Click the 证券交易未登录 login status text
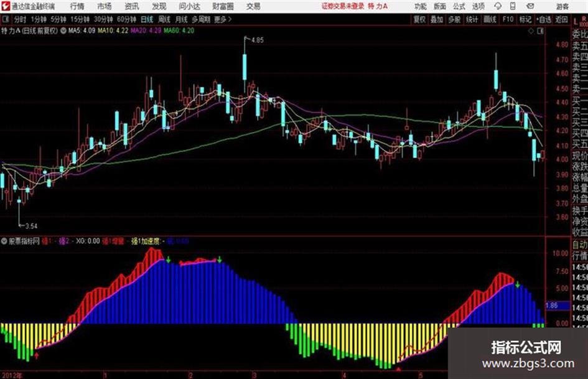This screenshot has width=588, height=379. pos(343,6)
